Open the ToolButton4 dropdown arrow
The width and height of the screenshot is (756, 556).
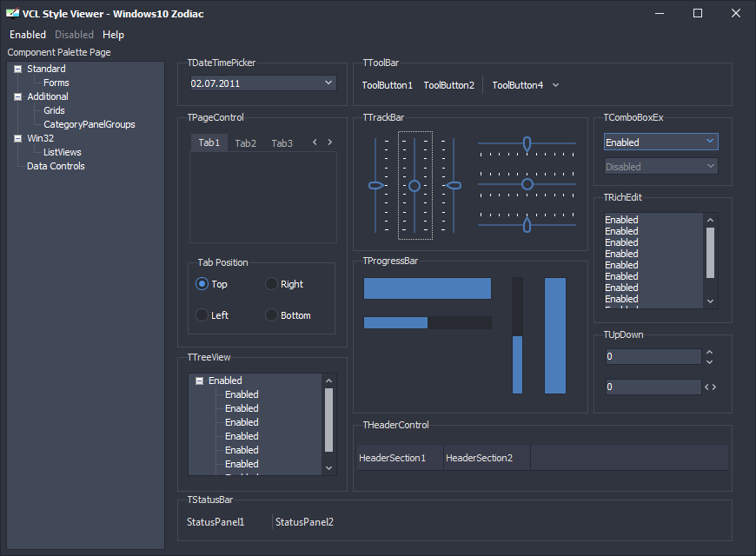pyautogui.click(x=555, y=85)
